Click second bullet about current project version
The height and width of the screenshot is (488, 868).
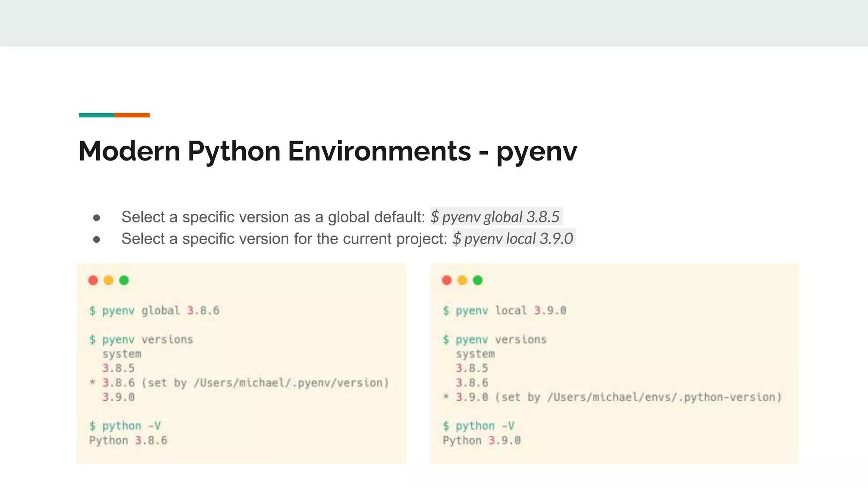tap(284, 238)
